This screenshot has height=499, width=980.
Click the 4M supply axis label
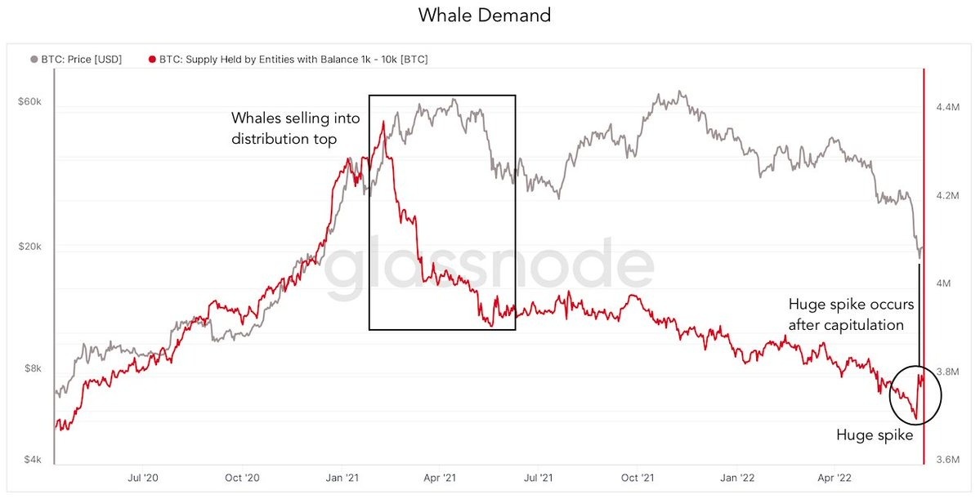click(942, 283)
